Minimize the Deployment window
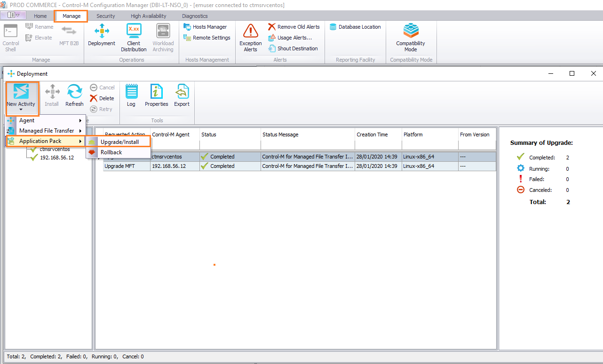603x364 pixels. pos(550,73)
